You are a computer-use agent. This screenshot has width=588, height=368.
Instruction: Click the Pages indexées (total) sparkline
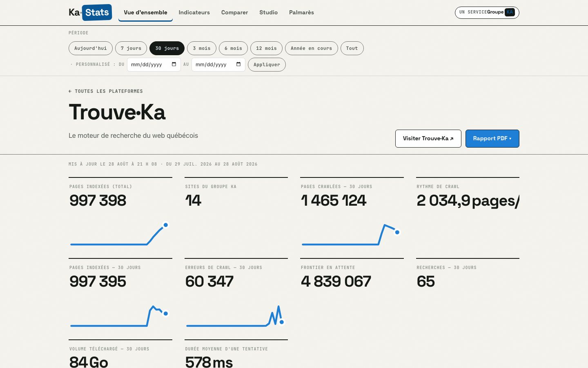click(x=119, y=235)
